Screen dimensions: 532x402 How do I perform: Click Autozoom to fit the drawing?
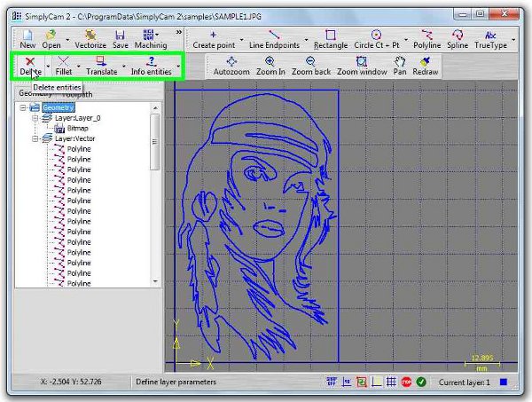[231, 67]
